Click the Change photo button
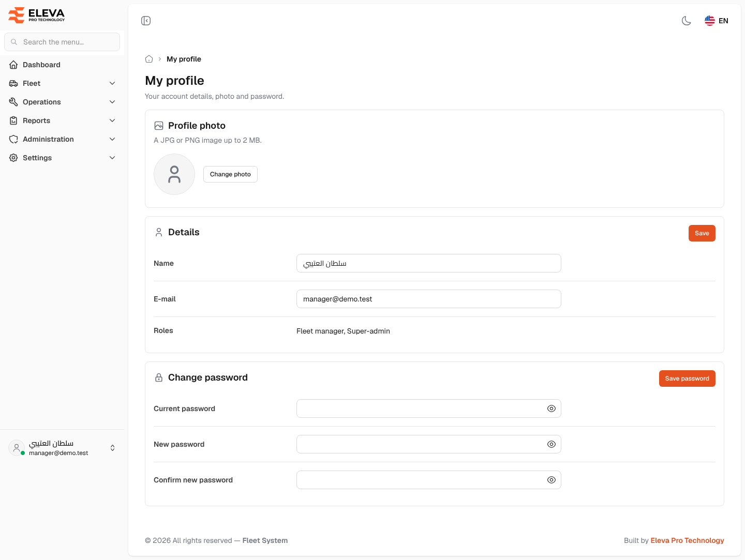The image size is (745, 560). point(230,174)
